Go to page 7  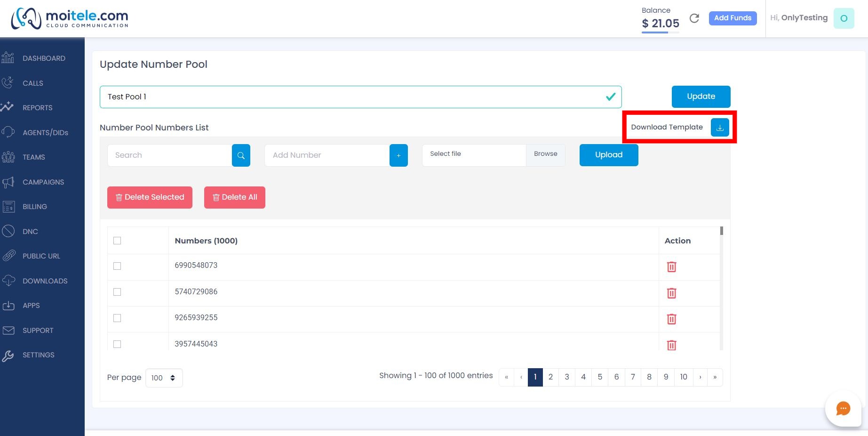633,377
